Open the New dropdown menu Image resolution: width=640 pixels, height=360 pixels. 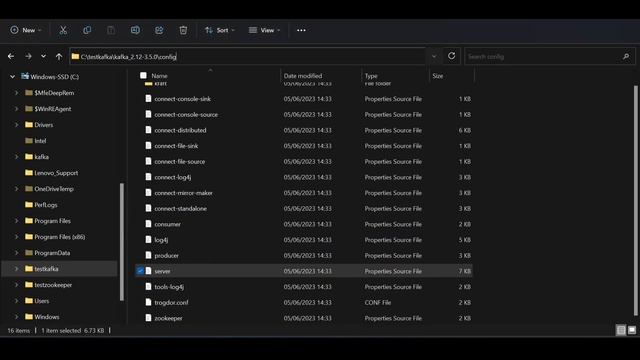coord(26,30)
